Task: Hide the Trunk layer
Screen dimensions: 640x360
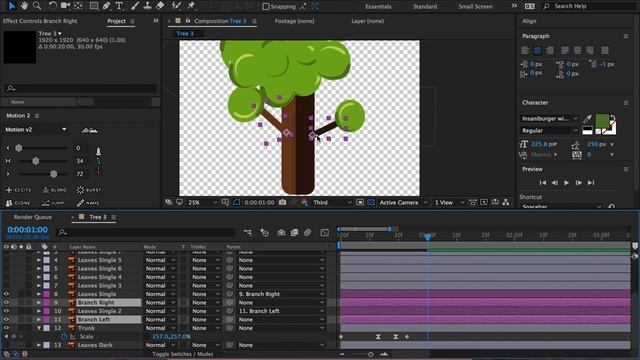Action: click(6, 328)
